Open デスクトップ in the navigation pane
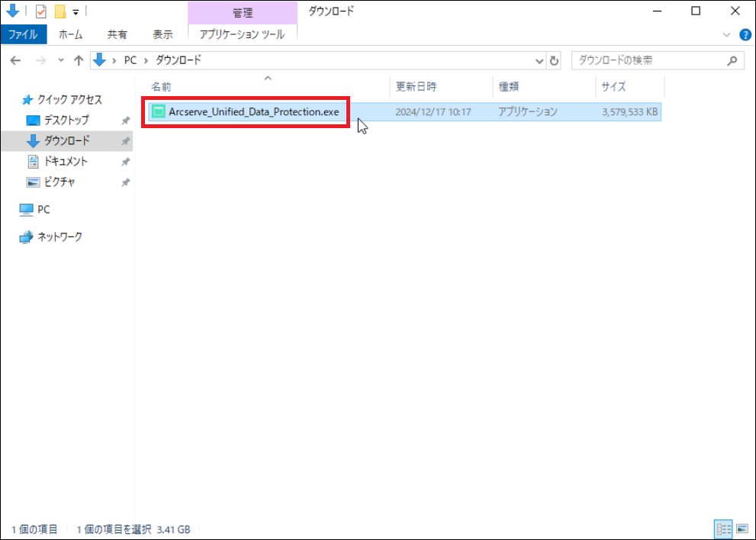Image resolution: width=756 pixels, height=540 pixels. 66,120
